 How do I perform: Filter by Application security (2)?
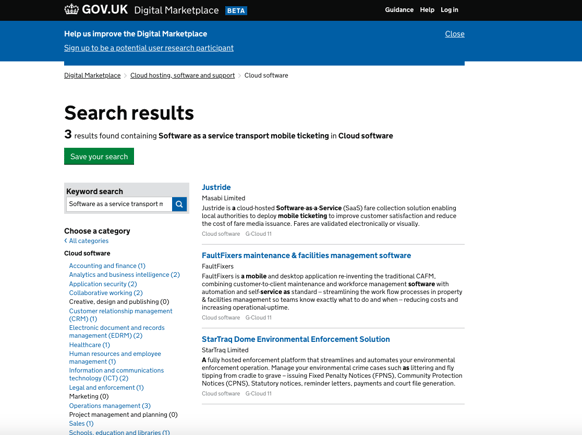(103, 284)
